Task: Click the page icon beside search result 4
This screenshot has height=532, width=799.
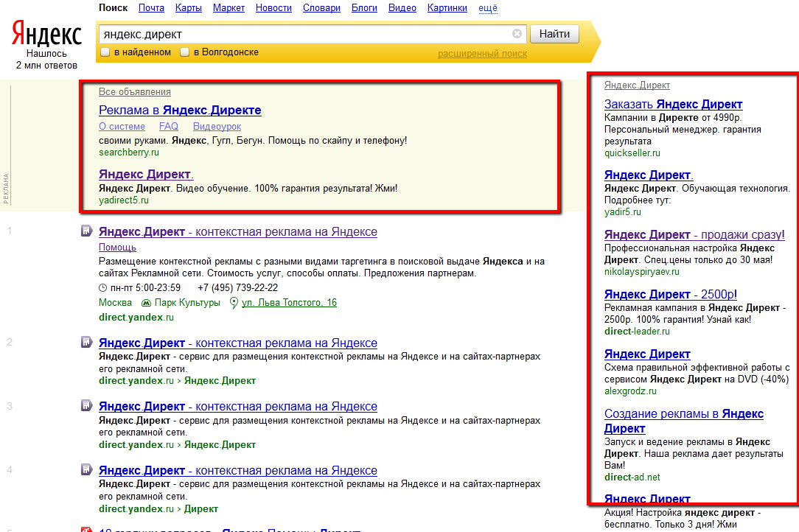Action: click(87, 470)
